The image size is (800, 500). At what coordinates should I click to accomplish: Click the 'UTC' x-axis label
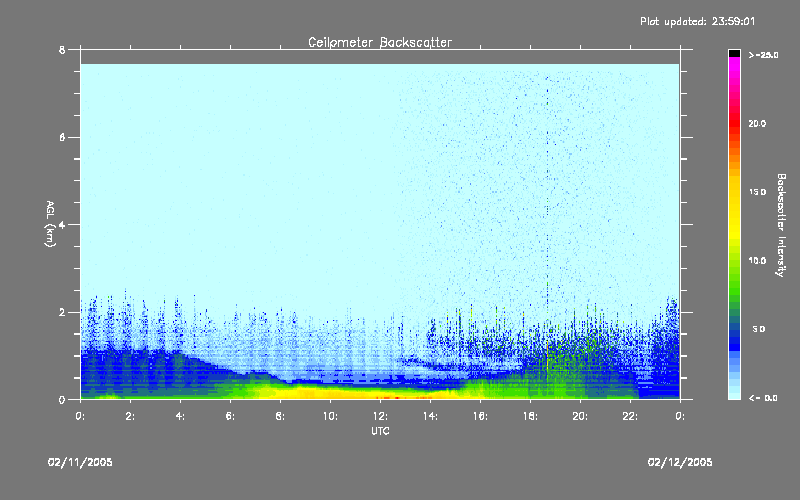click(380, 431)
